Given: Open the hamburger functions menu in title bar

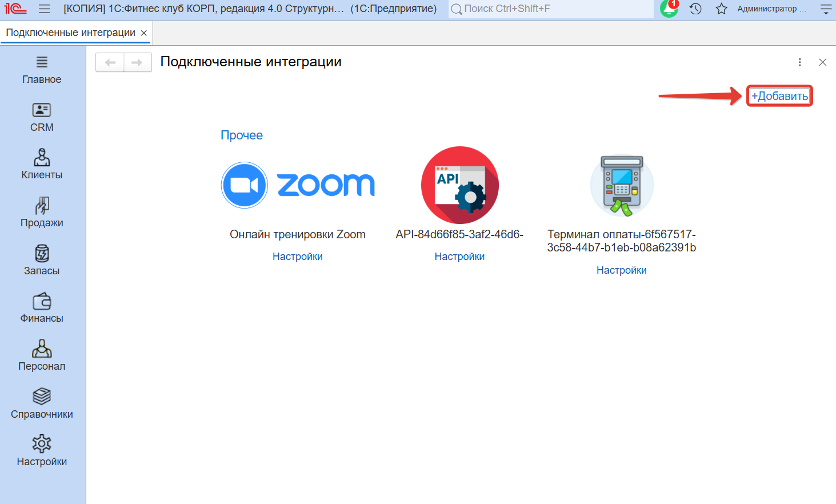Looking at the screenshot, I should pos(45,9).
